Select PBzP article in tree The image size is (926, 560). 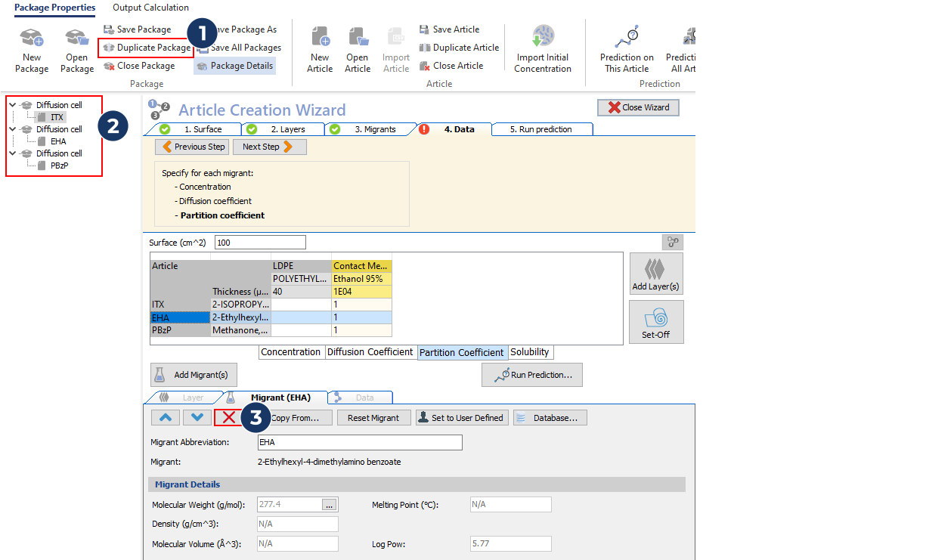coord(59,166)
